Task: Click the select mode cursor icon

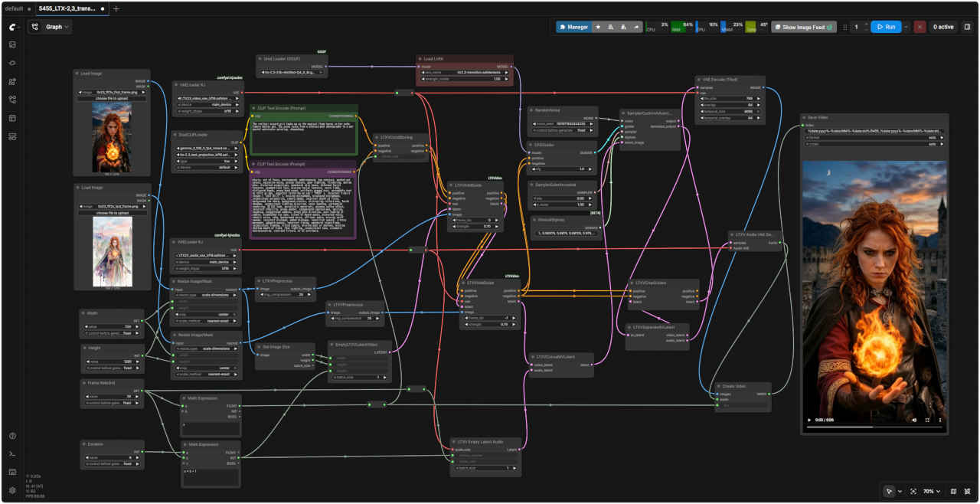Action: point(889,491)
